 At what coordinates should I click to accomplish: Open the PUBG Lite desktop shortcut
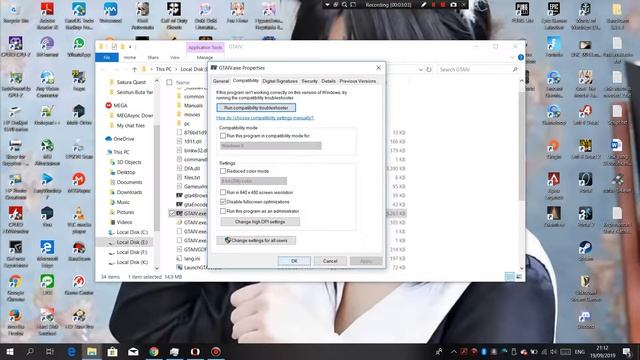click(522, 12)
